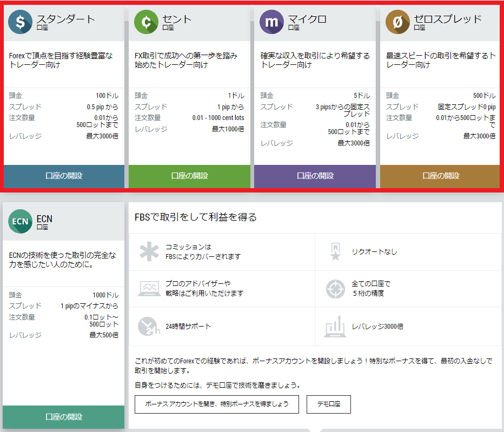Viewport: 504px width, 432px height.
Task: Click the デモ口座 demo account button
Action: (x=328, y=404)
